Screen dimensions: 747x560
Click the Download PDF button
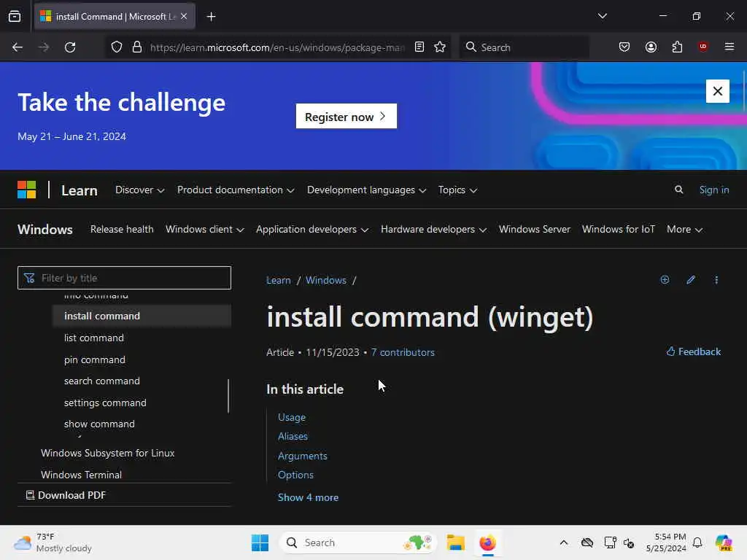pyautogui.click(x=66, y=495)
